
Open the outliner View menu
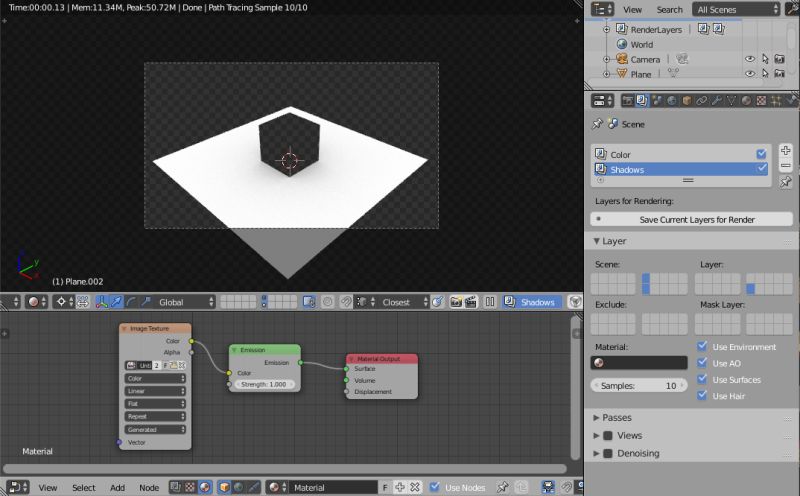click(x=632, y=10)
